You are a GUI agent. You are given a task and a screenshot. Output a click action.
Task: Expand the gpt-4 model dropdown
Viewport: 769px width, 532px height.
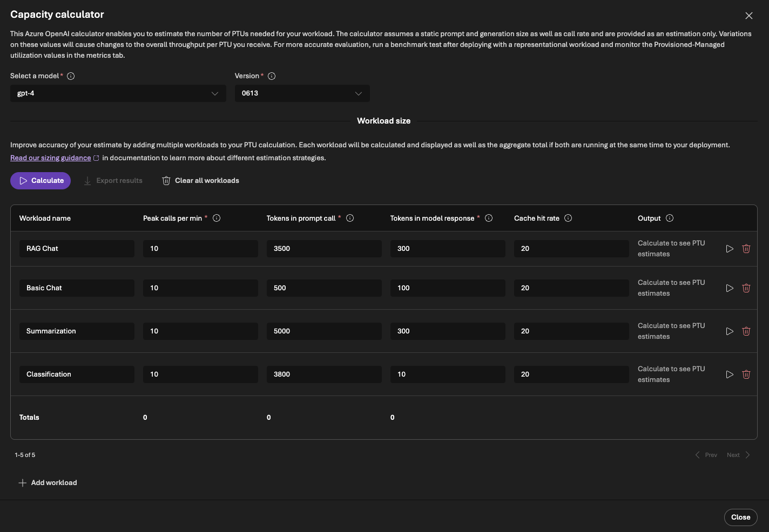[118, 93]
